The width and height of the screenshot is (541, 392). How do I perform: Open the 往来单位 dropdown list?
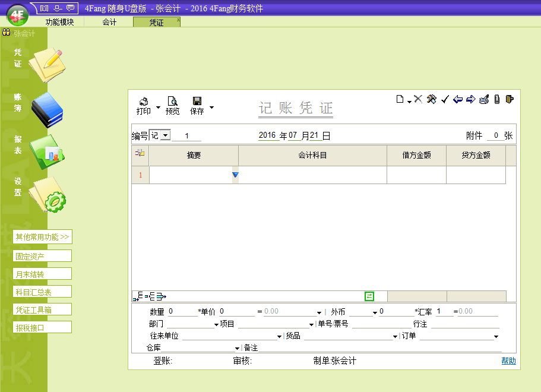click(x=279, y=337)
